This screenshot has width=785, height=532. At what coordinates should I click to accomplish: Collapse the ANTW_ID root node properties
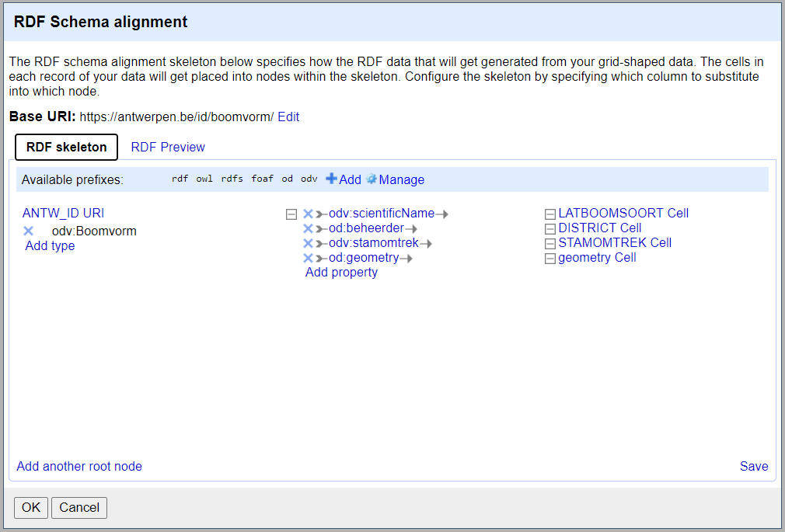[x=291, y=214]
